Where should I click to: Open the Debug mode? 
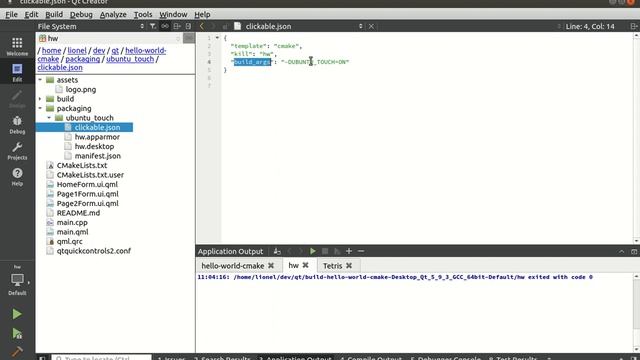(x=17, y=124)
